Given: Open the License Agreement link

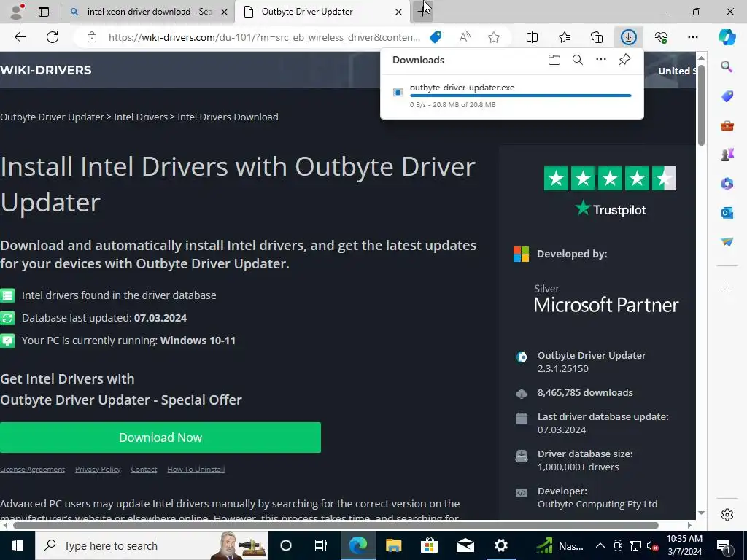Looking at the screenshot, I should 32,470.
